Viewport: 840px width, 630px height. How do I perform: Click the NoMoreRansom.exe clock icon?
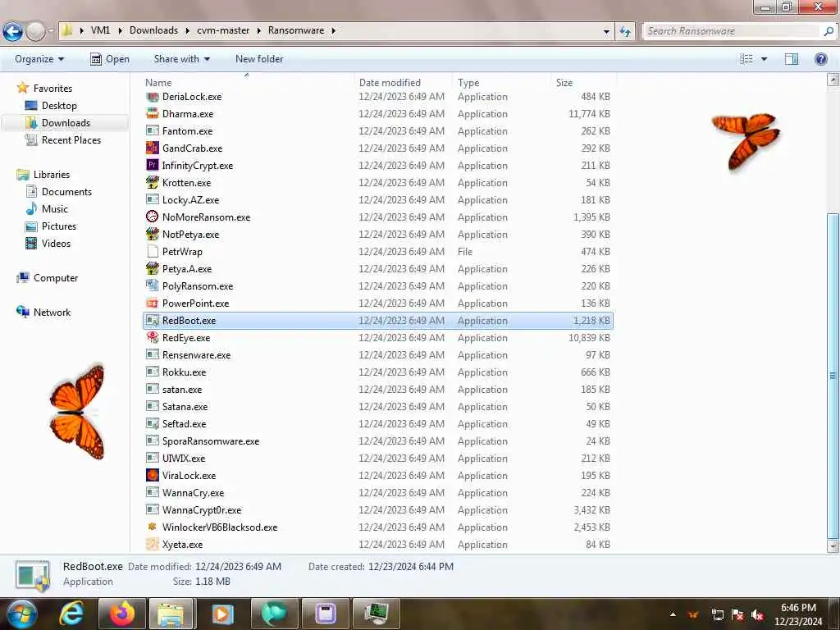(x=153, y=217)
